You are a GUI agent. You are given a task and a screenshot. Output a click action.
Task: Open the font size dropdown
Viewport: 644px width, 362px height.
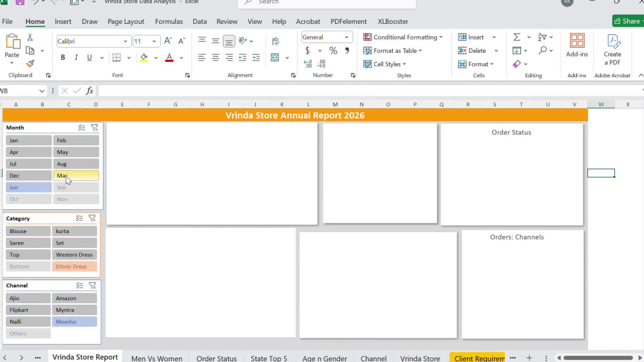click(154, 41)
